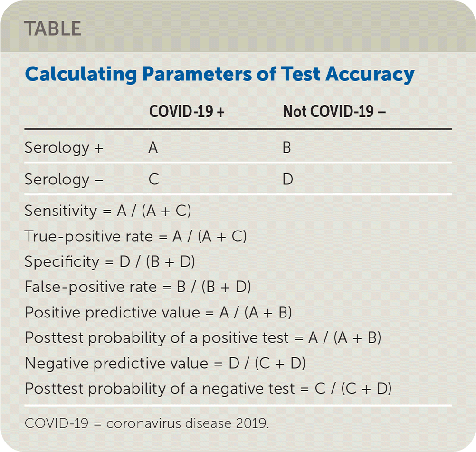
Task: Select the Serology – row label
Action: 64,180
